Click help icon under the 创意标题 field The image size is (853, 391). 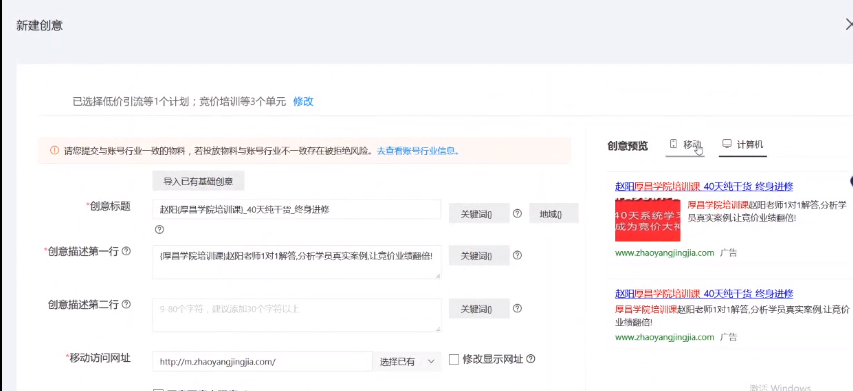click(159, 229)
